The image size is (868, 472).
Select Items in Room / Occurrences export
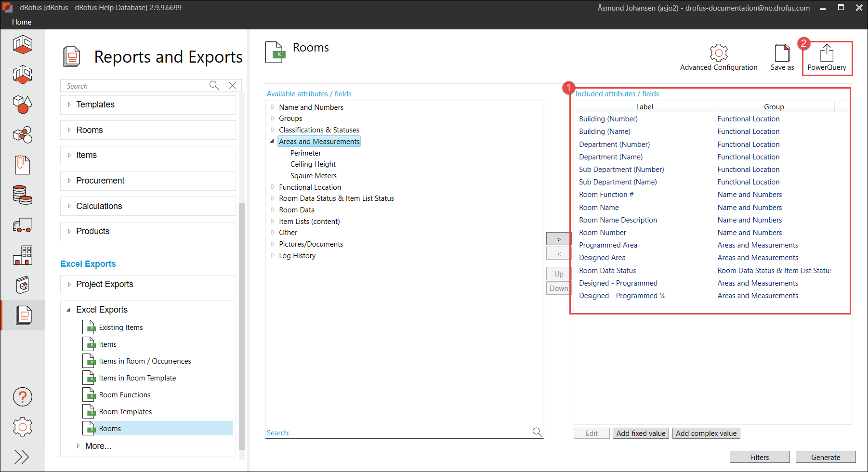145,361
